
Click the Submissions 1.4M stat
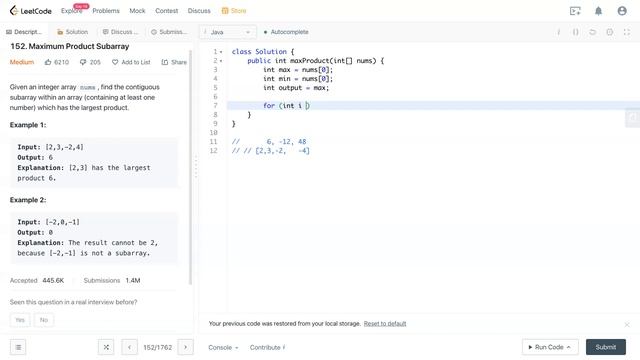click(x=112, y=280)
